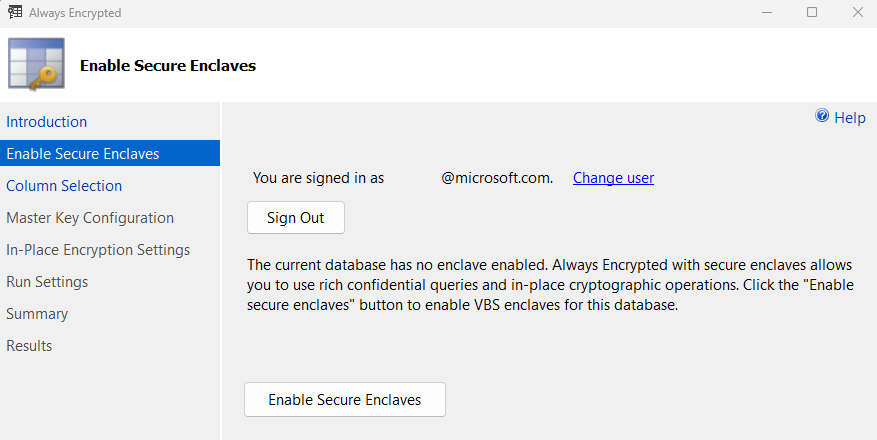This screenshot has width=877, height=440.
Task: Click the Always Encrypted title bar icon
Action: click(15, 12)
